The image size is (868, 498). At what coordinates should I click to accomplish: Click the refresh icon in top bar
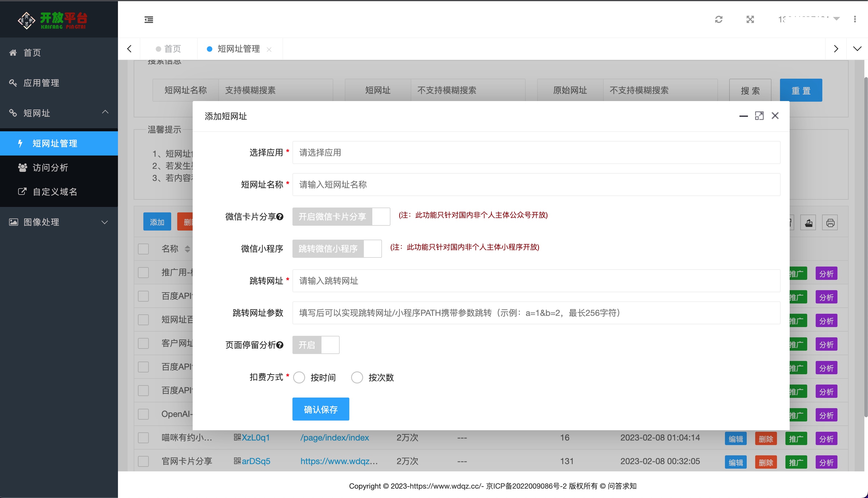point(719,19)
